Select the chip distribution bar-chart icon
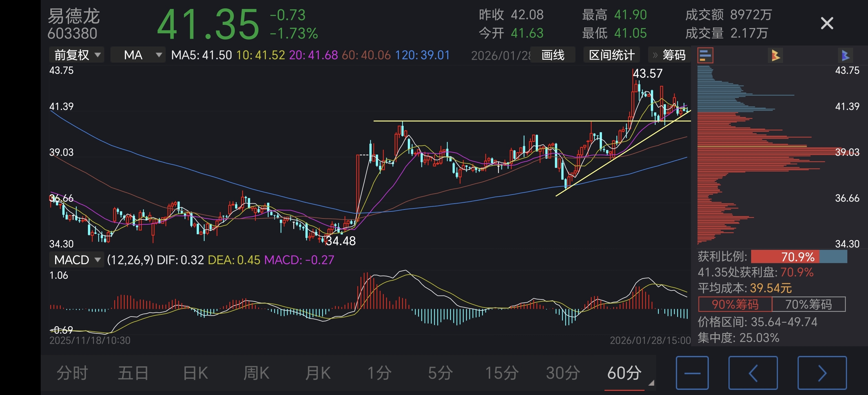This screenshot has height=395, width=868. [x=705, y=55]
